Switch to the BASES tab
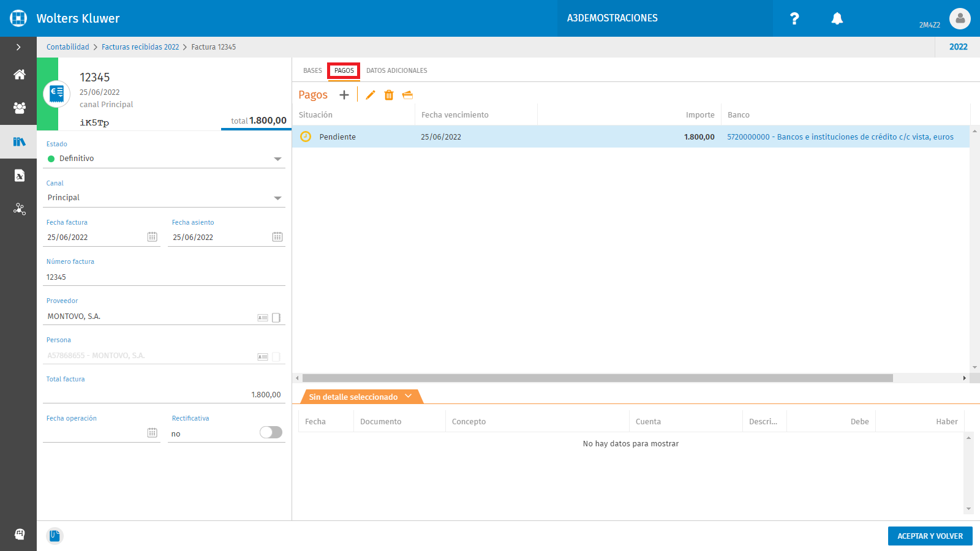 point(312,70)
